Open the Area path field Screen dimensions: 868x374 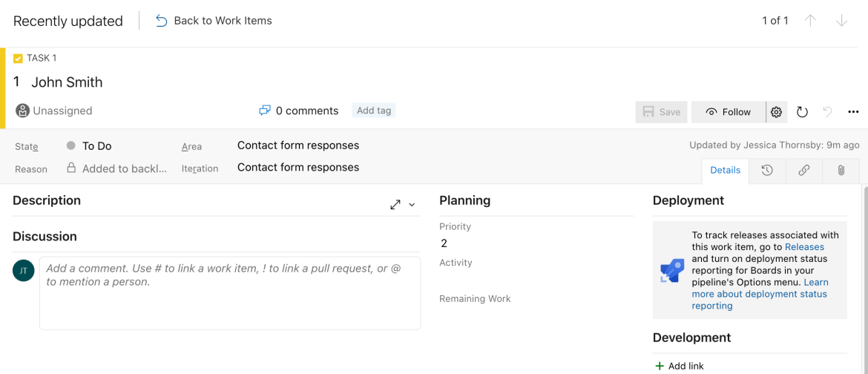(298, 145)
